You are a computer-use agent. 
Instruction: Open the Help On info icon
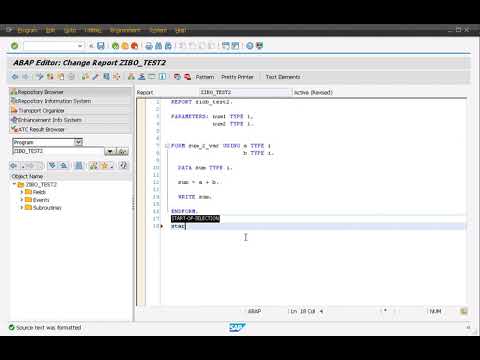(163, 77)
